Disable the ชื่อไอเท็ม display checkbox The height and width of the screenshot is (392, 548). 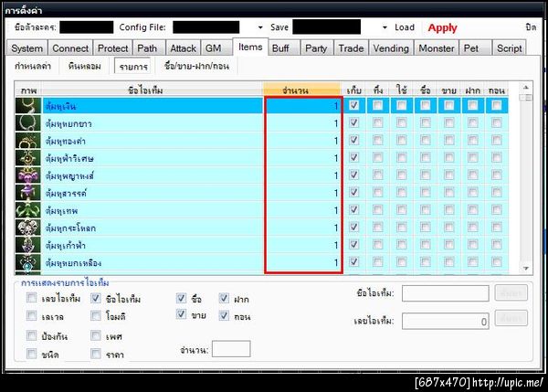(x=96, y=298)
